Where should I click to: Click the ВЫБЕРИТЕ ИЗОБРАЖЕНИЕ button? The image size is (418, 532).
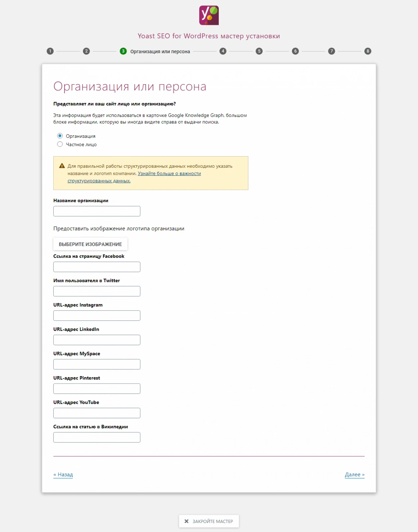point(90,244)
